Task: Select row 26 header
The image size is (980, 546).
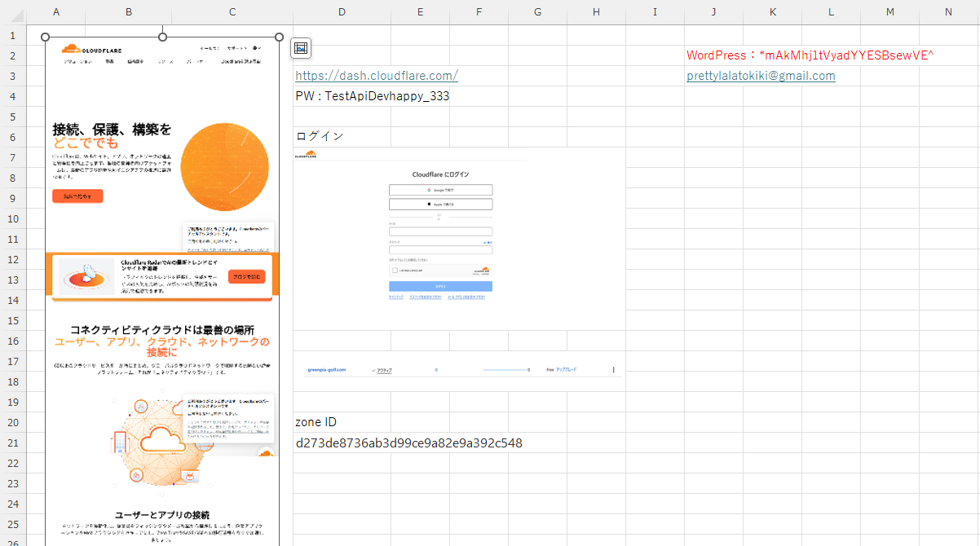Action: pyautogui.click(x=12, y=540)
